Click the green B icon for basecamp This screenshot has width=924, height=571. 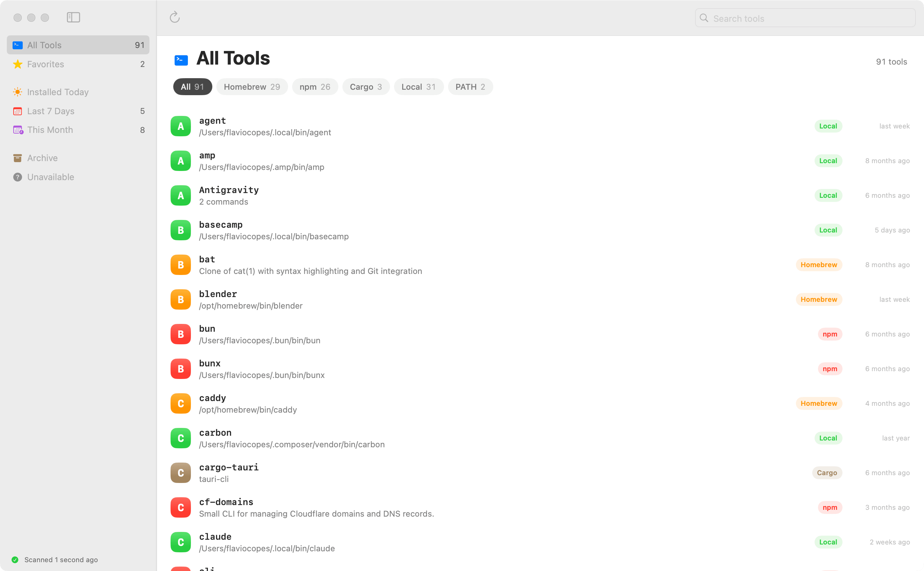(180, 230)
